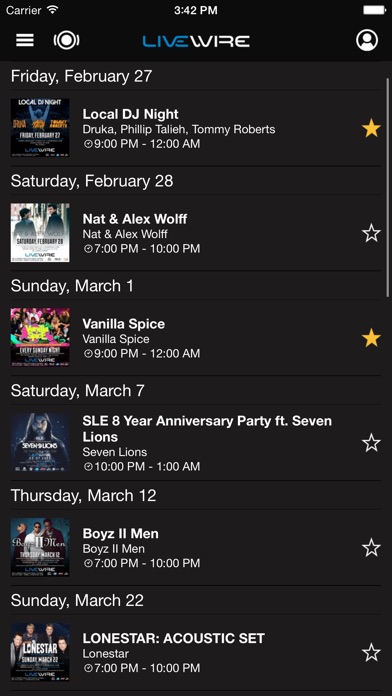View Nat & Alex Wolff poster image
This screenshot has width=392, height=696.
[40, 233]
